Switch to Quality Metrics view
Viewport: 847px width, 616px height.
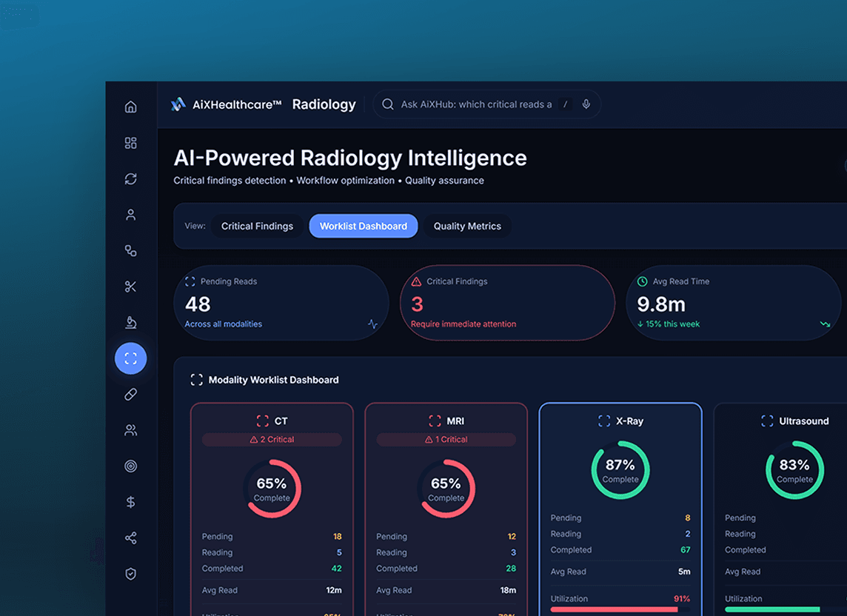click(x=467, y=226)
